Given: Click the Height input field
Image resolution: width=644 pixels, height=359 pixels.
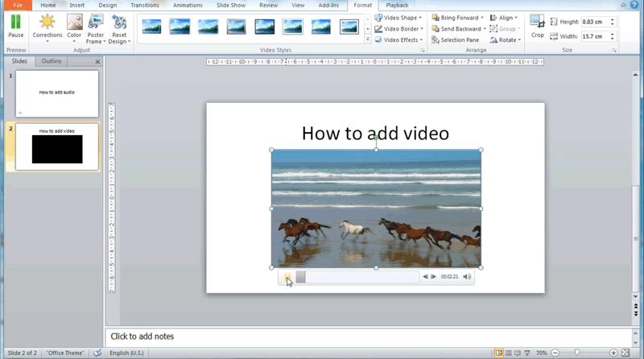Looking at the screenshot, I should coord(594,22).
